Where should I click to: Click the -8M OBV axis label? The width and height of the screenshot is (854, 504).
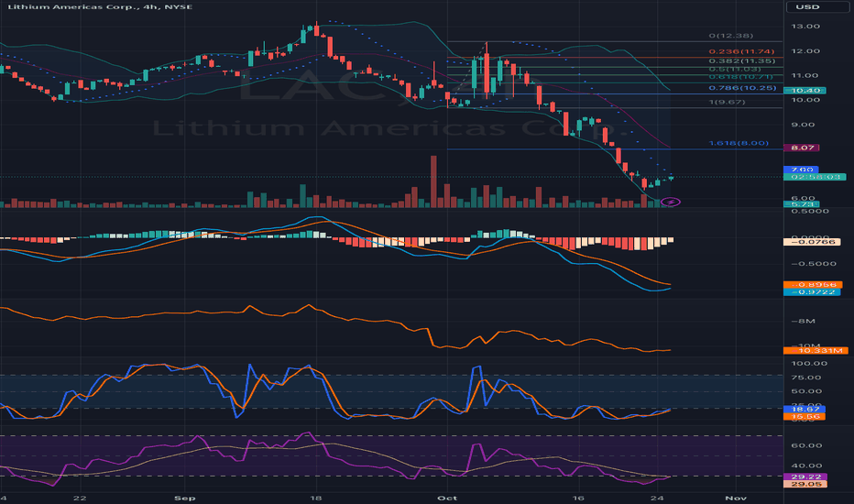[x=803, y=321]
